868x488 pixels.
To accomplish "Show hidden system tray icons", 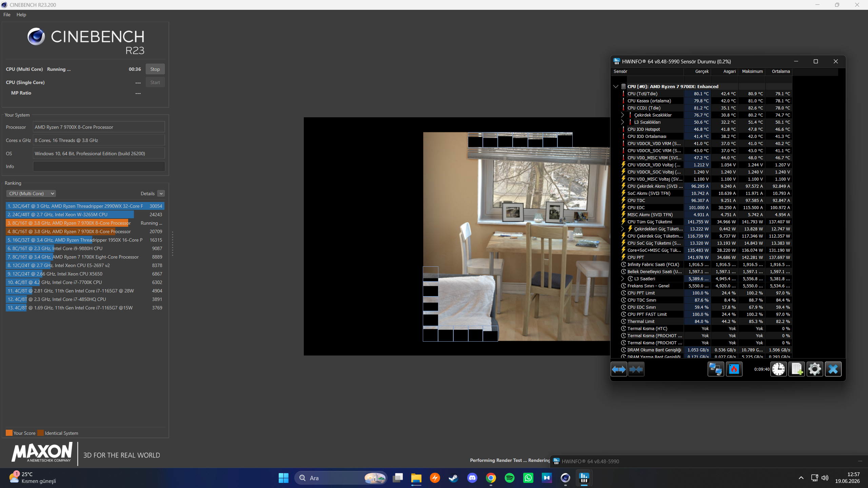I will tap(801, 478).
